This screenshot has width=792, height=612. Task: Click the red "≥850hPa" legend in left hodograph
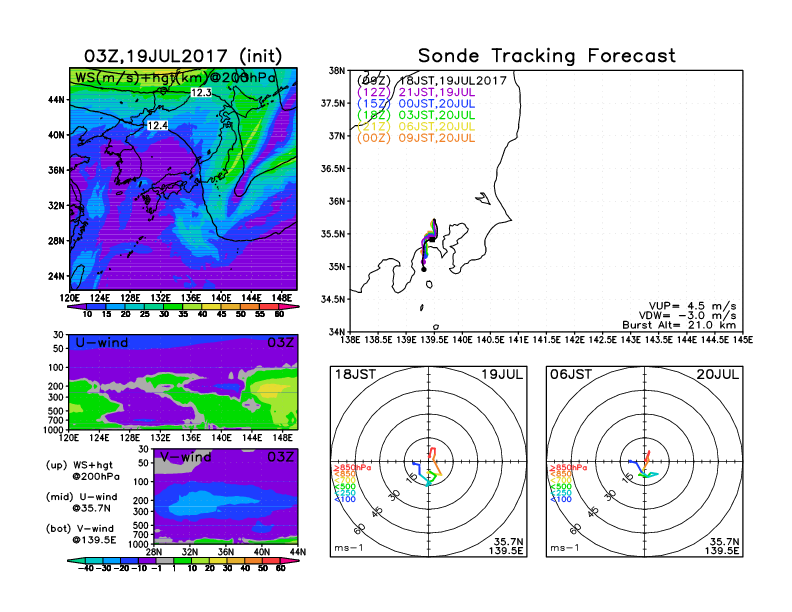click(x=352, y=468)
